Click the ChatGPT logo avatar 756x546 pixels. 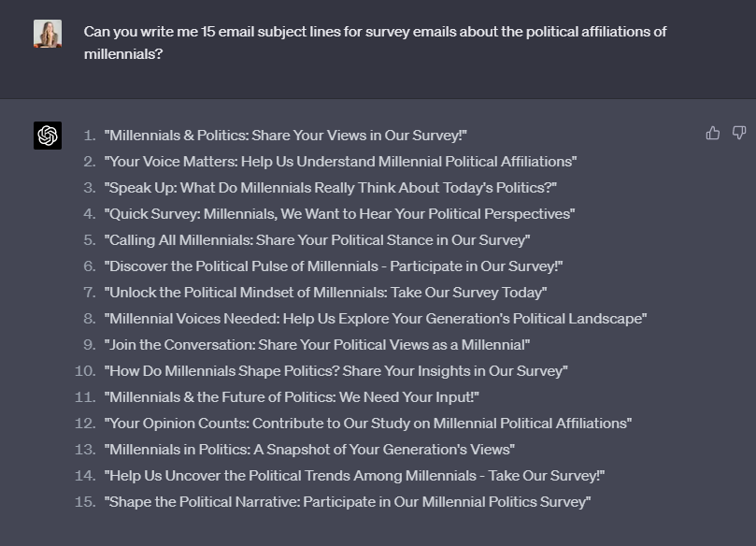[x=48, y=136]
